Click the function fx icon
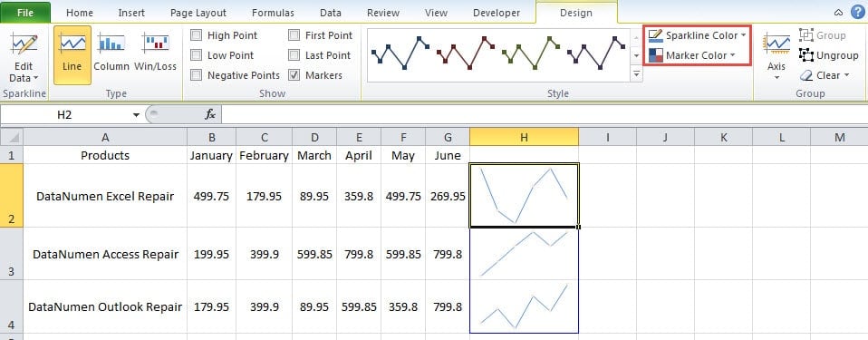 (210, 114)
